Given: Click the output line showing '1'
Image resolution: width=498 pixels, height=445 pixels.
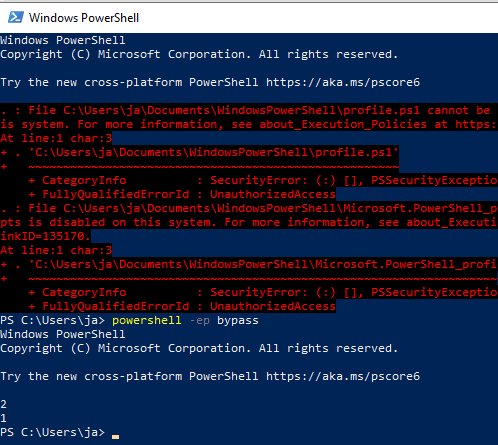Looking at the screenshot, I should [3, 418].
